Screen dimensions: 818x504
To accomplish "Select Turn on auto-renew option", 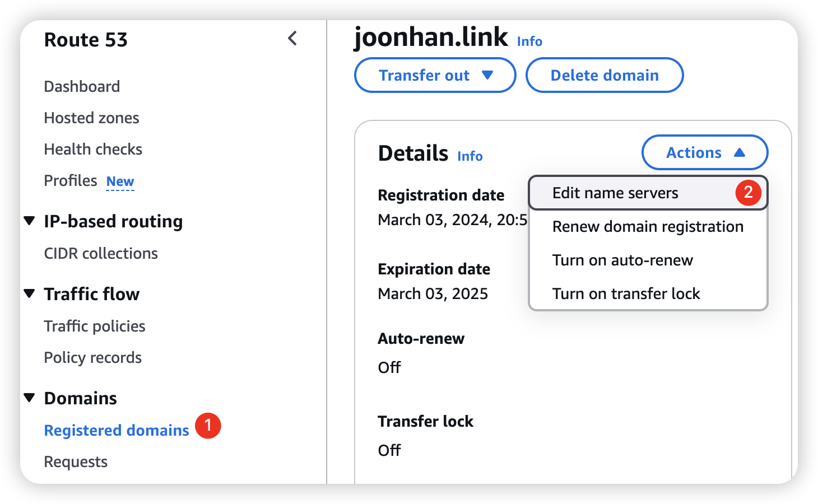I will pyautogui.click(x=622, y=260).
